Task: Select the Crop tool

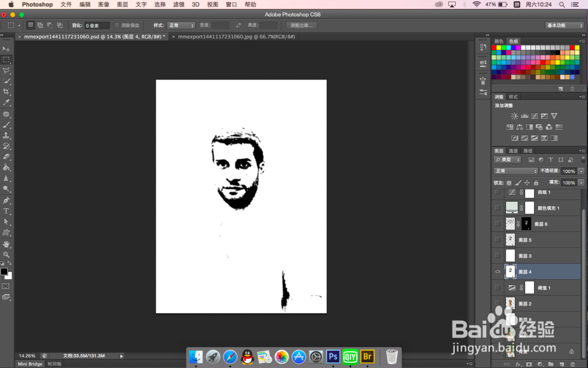Action: click(x=6, y=92)
